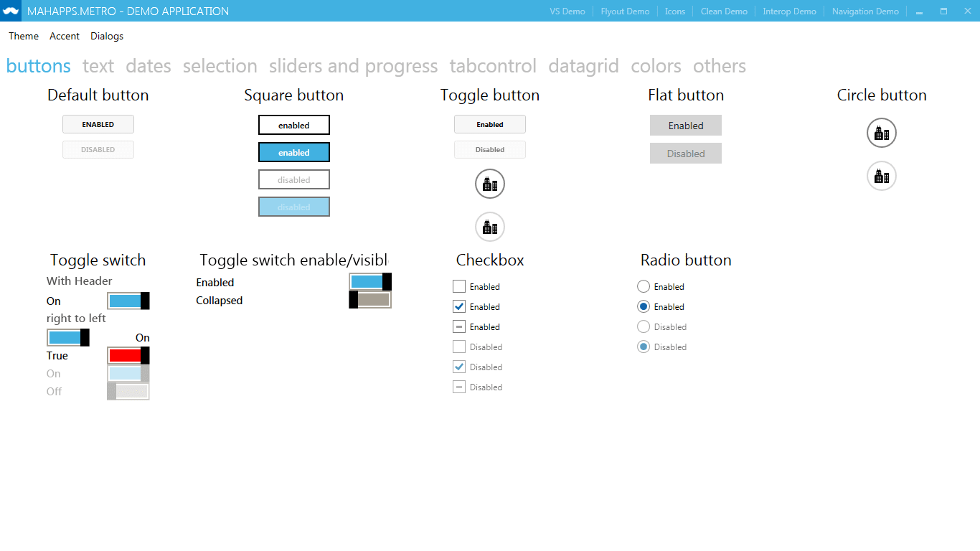Click the MahApps crown logo in the title bar
980x551 pixels.
[x=9, y=11]
